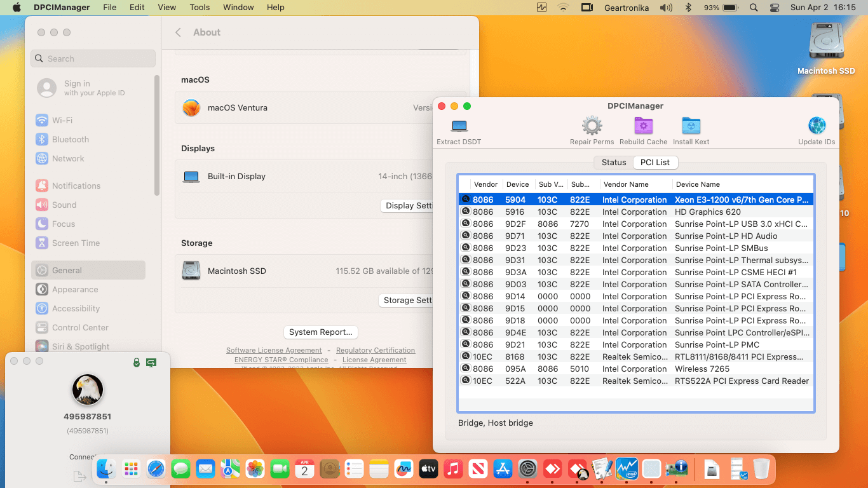This screenshot has height=488, width=868.
Task: Click the Bluetooth icon in the menu bar
Action: pyautogui.click(x=688, y=8)
